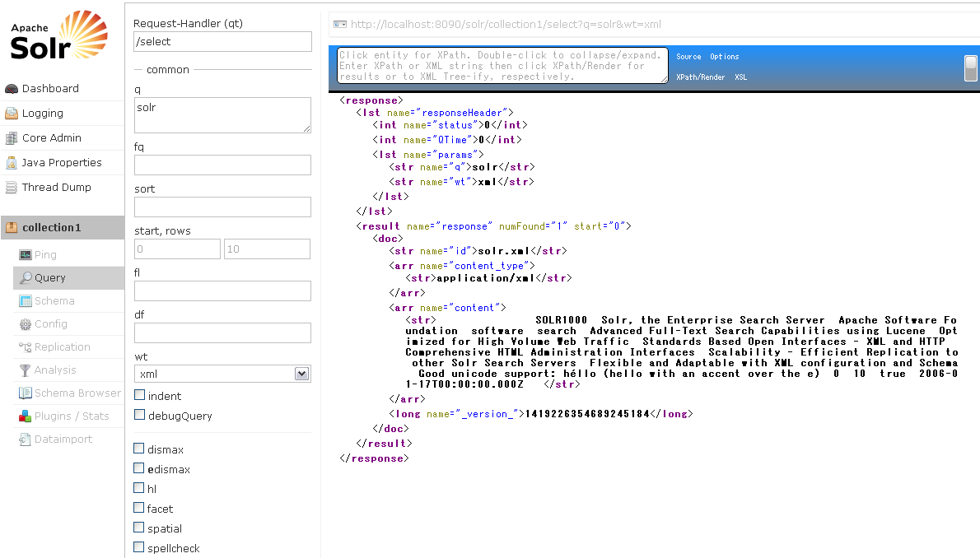980x558 pixels.
Task: Click the fq filter query field
Action: 222,165
